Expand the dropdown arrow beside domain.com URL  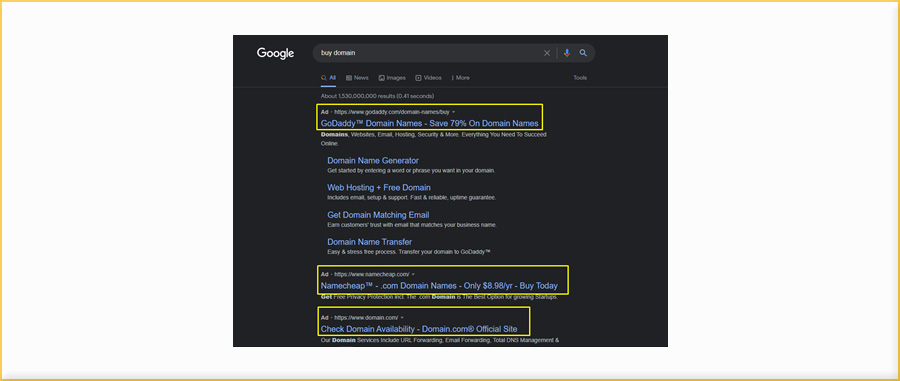[x=402, y=317]
